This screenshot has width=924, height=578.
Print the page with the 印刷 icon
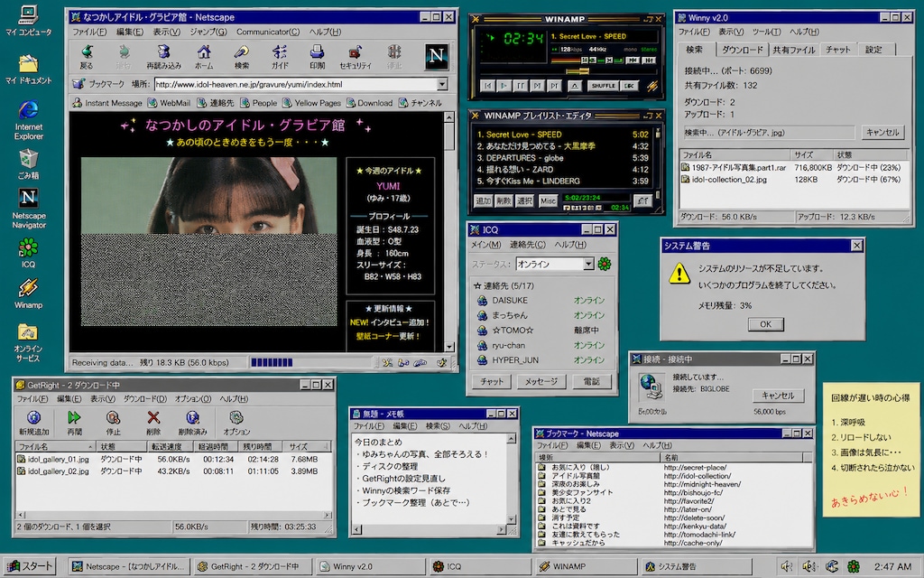click(x=317, y=52)
